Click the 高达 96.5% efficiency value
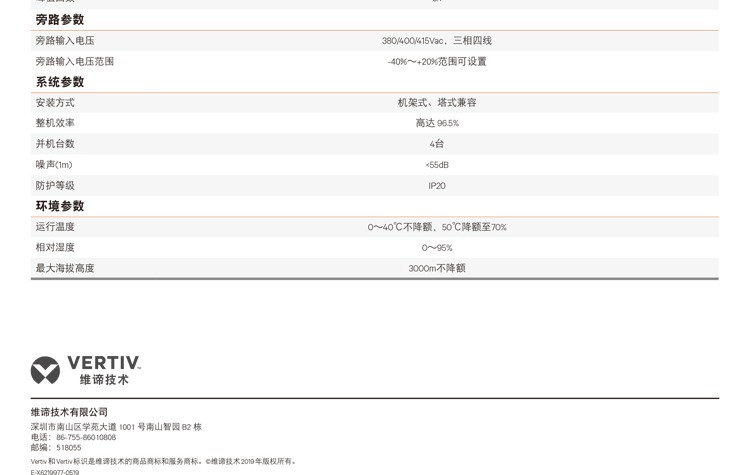750x475 pixels. [437, 124]
